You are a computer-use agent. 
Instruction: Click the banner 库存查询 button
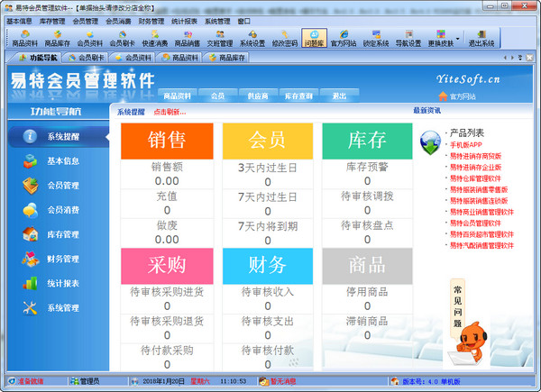coord(298,96)
